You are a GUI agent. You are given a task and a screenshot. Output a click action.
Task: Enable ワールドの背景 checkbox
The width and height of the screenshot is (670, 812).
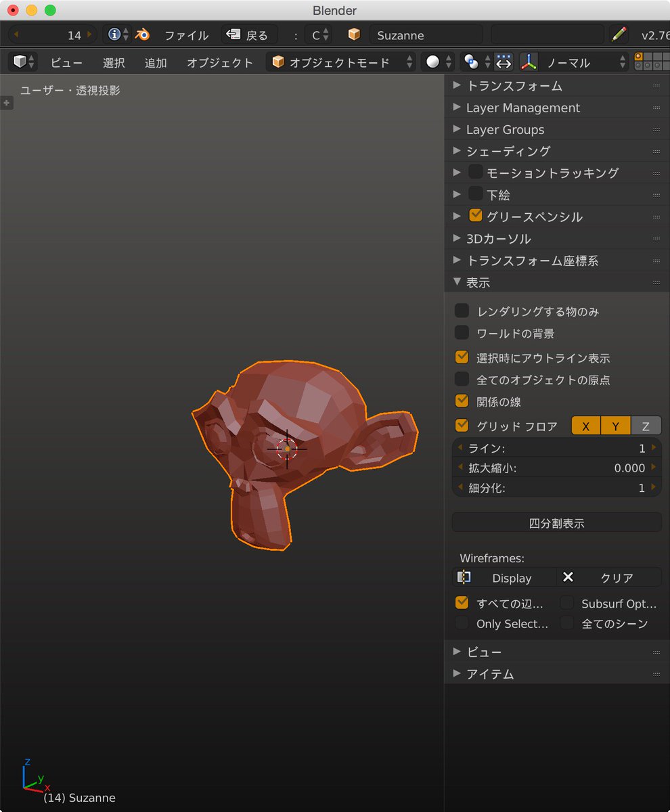462,332
